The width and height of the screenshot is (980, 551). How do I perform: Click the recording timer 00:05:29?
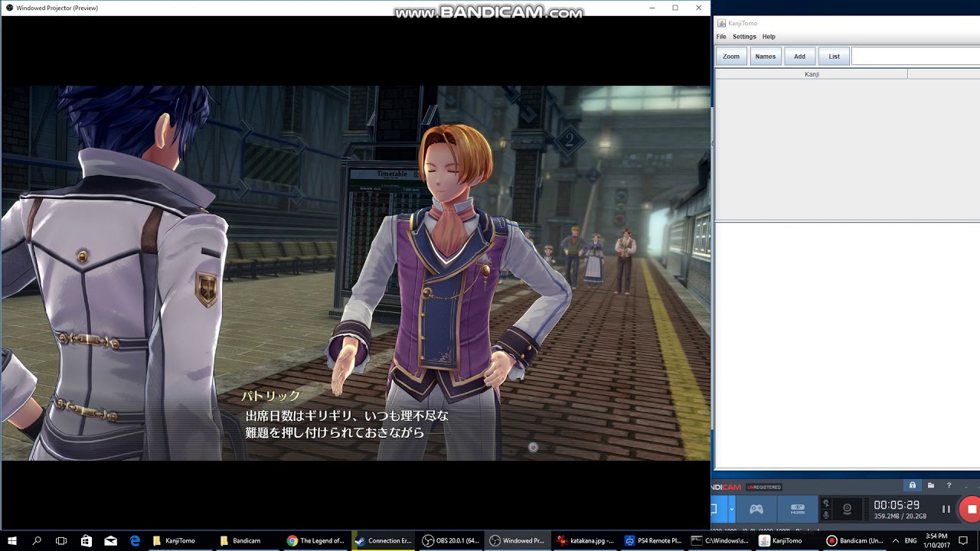[x=897, y=505]
